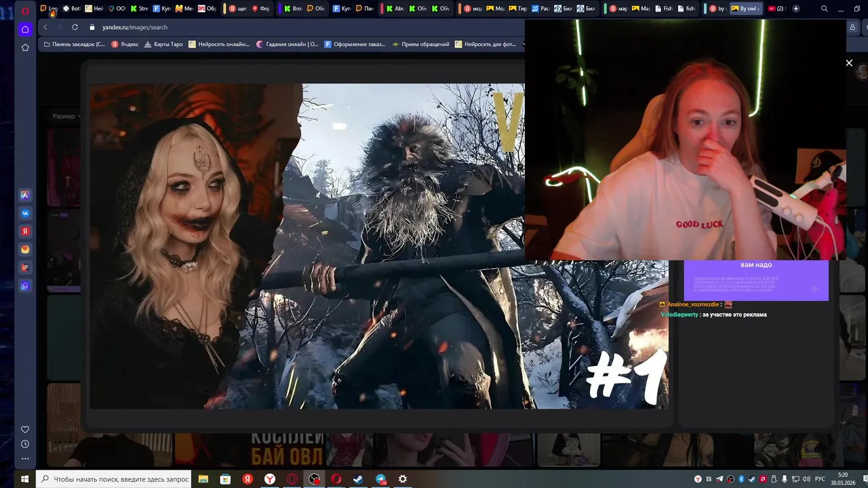Viewport: 868px width, 488px height.
Task: Open Yandex Browser from the taskbar
Action: pos(269,479)
